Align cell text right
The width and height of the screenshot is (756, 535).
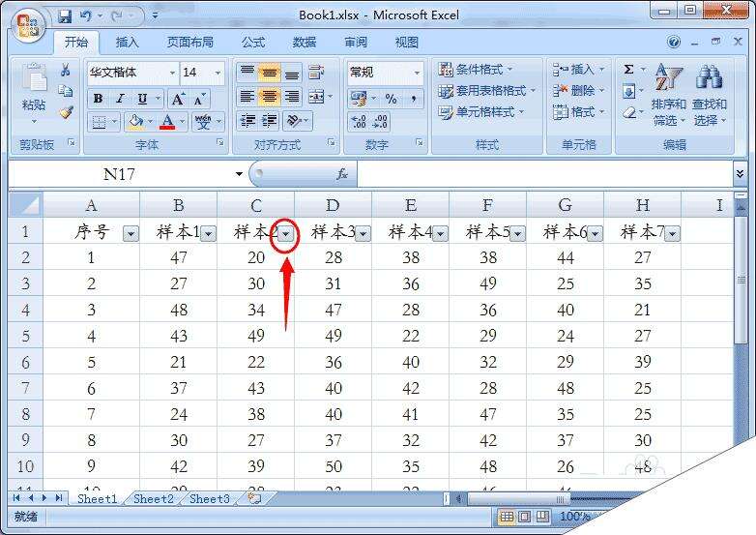(x=292, y=97)
